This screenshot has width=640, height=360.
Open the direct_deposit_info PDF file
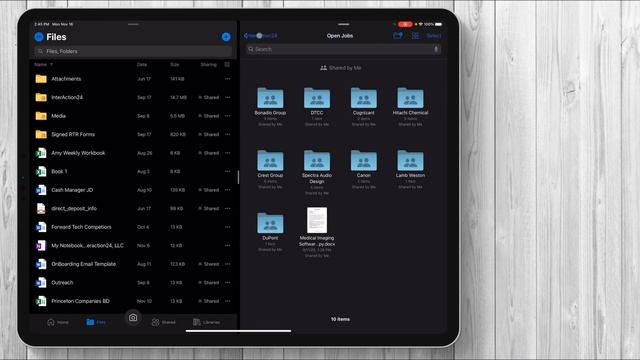coord(74,209)
